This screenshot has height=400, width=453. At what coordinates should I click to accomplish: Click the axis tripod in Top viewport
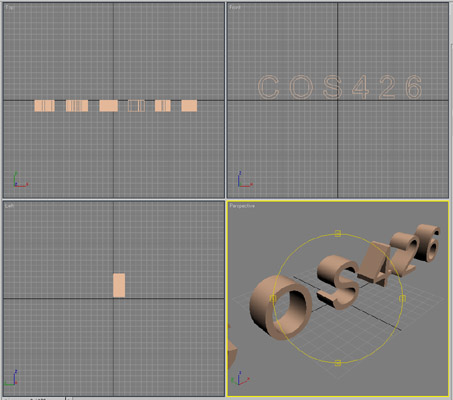point(20,180)
